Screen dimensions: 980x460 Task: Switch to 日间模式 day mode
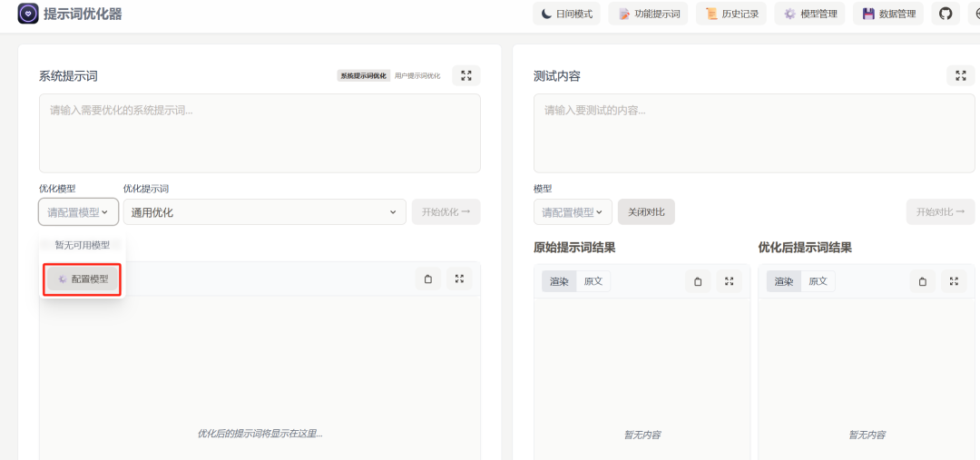pyautogui.click(x=567, y=14)
